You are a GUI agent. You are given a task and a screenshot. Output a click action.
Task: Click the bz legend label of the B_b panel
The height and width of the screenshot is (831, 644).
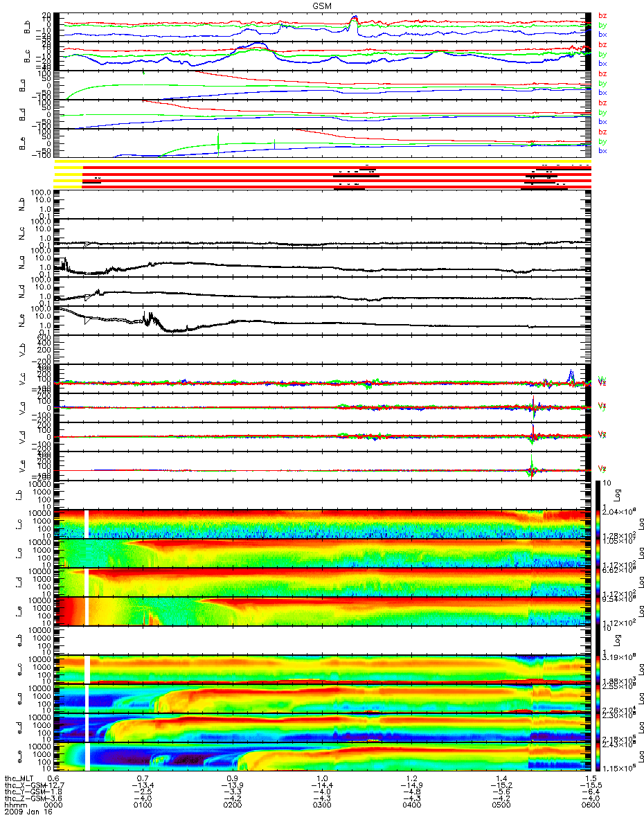pyautogui.click(x=602, y=15)
